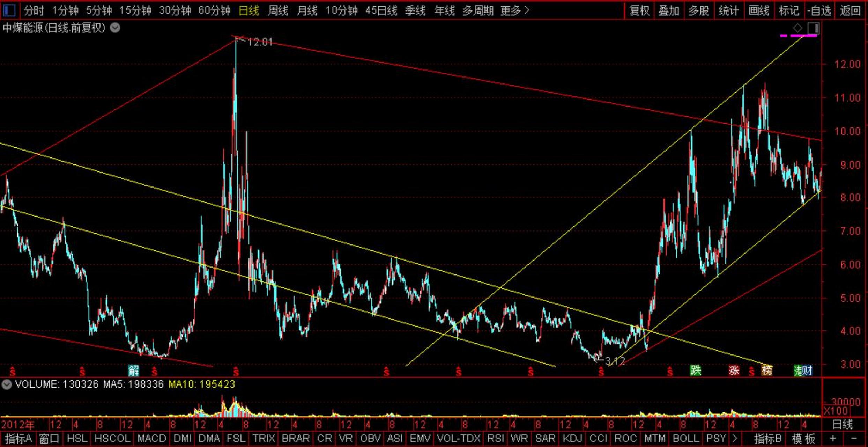Screen dimensions: 868x447
Task: Click the blue panel icon at top-left corner
Action: 9,10
